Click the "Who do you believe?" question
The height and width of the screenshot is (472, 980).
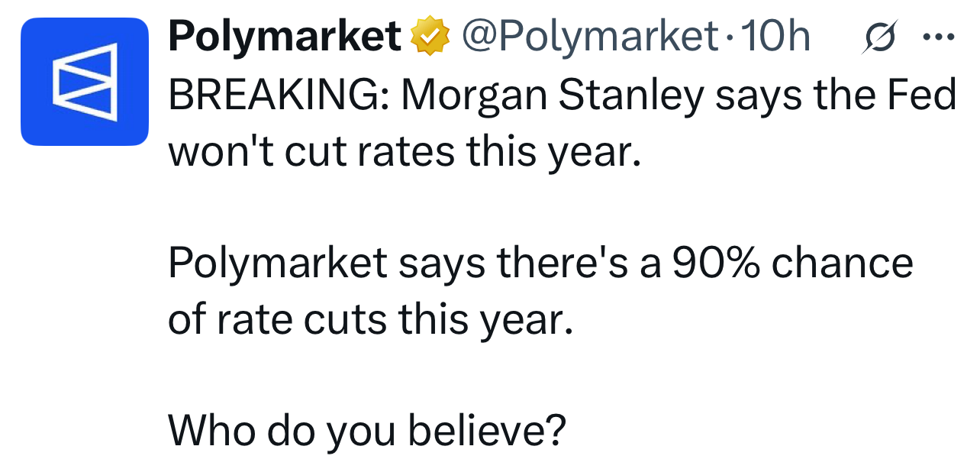tap(367, 431)
